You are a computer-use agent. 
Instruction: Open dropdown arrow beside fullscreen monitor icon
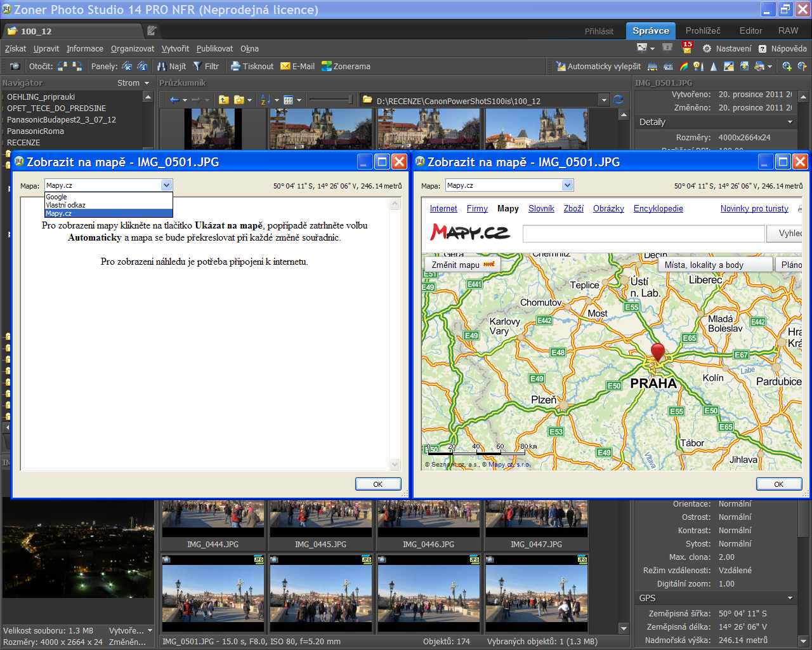652,48
